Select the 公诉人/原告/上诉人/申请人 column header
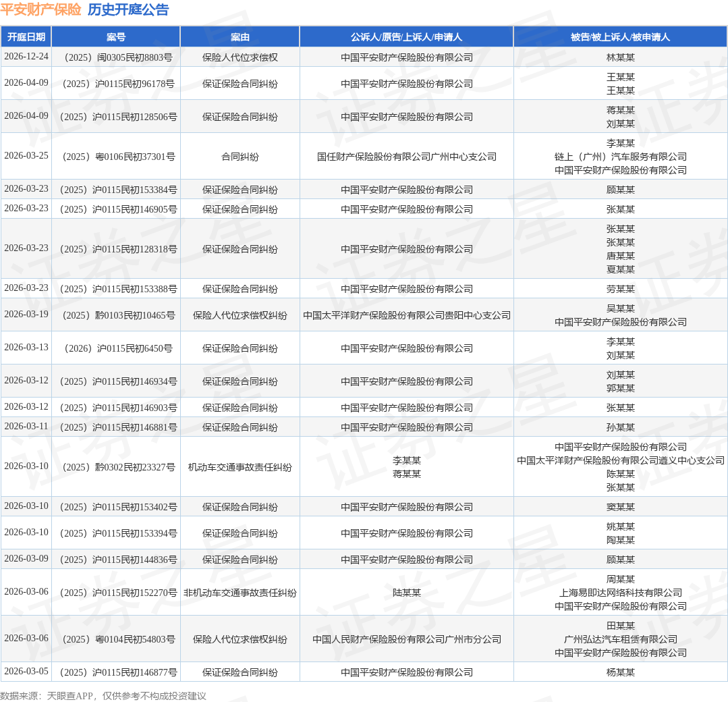 [x=407, y=37]
